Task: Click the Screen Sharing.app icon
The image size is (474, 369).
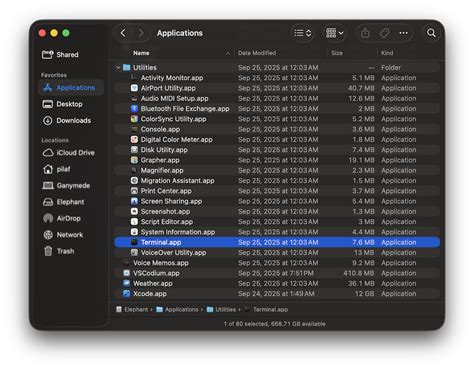Action: pos(134,201)
